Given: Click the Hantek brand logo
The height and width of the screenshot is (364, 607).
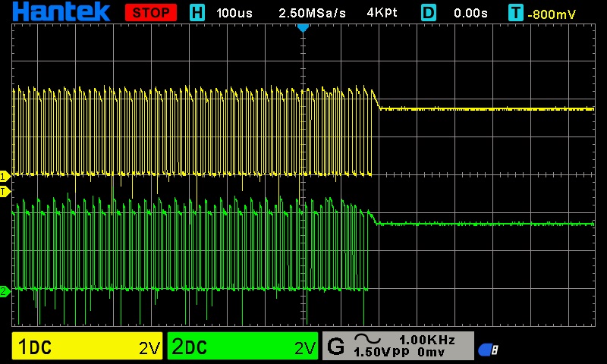Looking at the screenshot, I should click(x=61, y=11).
